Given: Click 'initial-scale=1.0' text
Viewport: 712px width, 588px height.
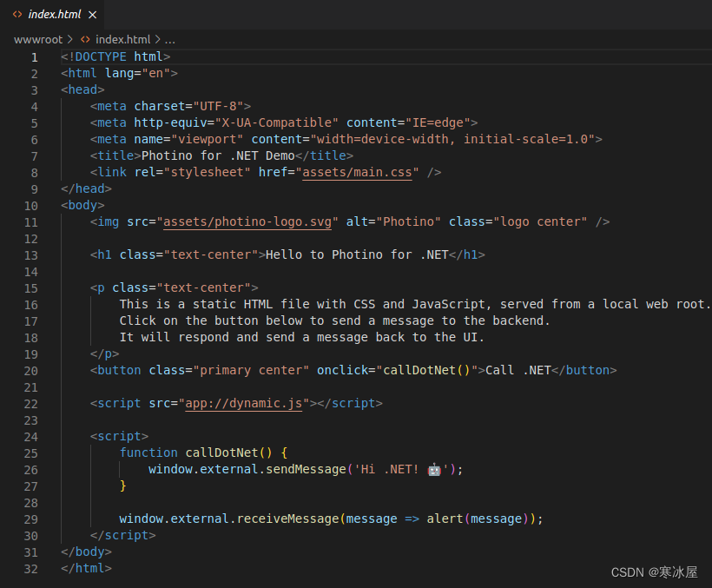Looking at the screenshot, I should pos(526,139).
